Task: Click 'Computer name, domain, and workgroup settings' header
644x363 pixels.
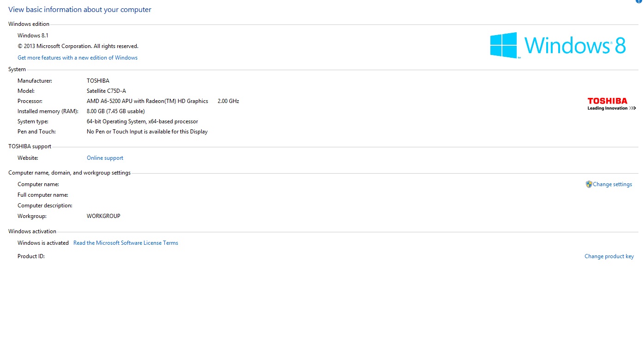Action: pyautogui.click(x=69, y=173)
